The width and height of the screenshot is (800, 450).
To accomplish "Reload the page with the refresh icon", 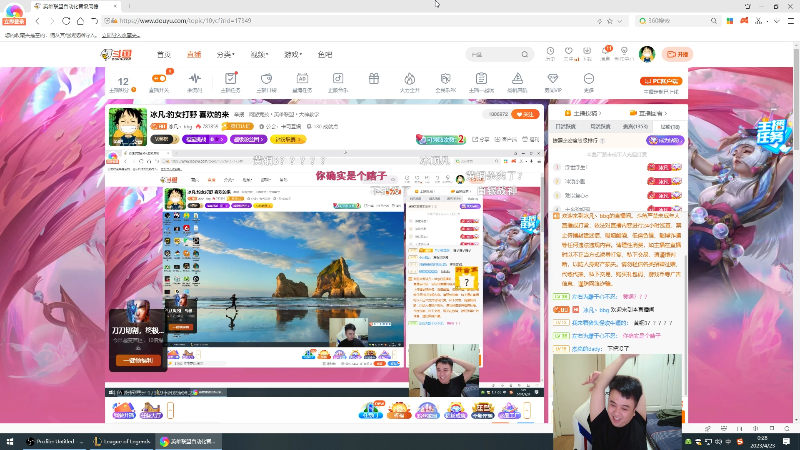I will (x=66, y=21).
